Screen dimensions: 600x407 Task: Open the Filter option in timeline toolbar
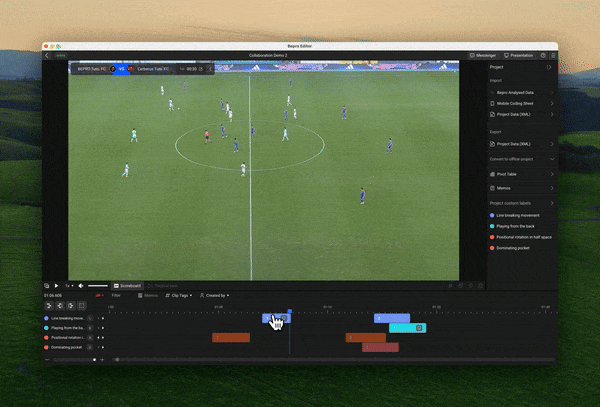pyautogui.click(x=116, y=296)
